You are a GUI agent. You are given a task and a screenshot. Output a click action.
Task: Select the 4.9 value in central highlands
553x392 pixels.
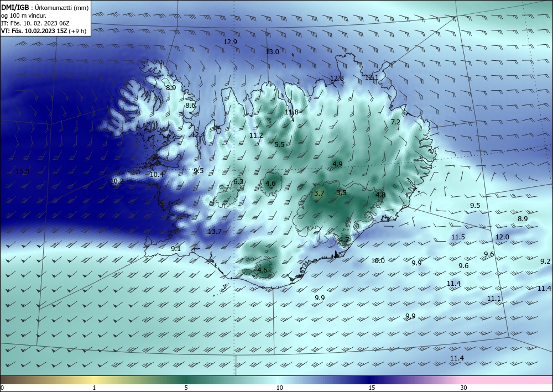pyautogui.click(x=337, y=164)
